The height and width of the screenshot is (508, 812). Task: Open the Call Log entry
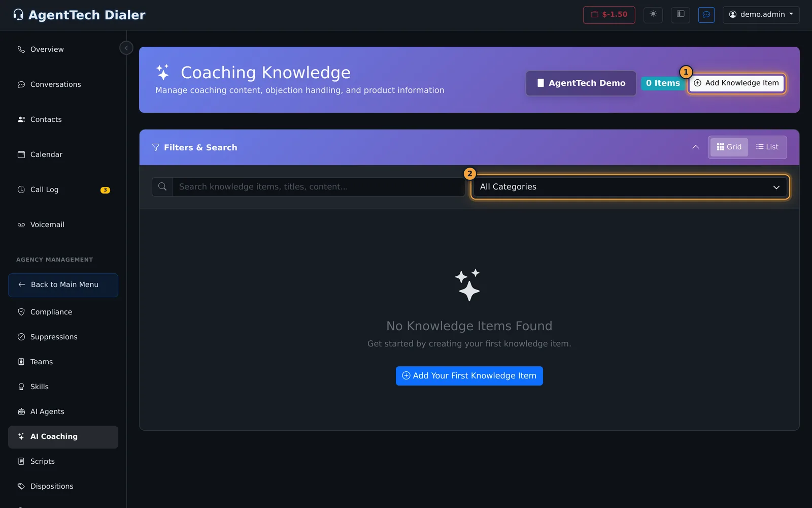[63, 189]
